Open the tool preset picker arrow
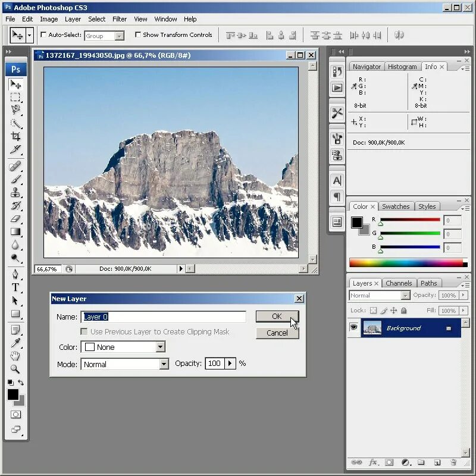Viewport: 476px width, 476px height. pos(29,35)
